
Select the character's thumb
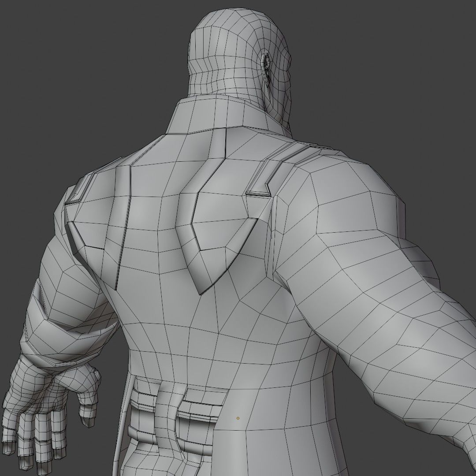tap(88, 406)
